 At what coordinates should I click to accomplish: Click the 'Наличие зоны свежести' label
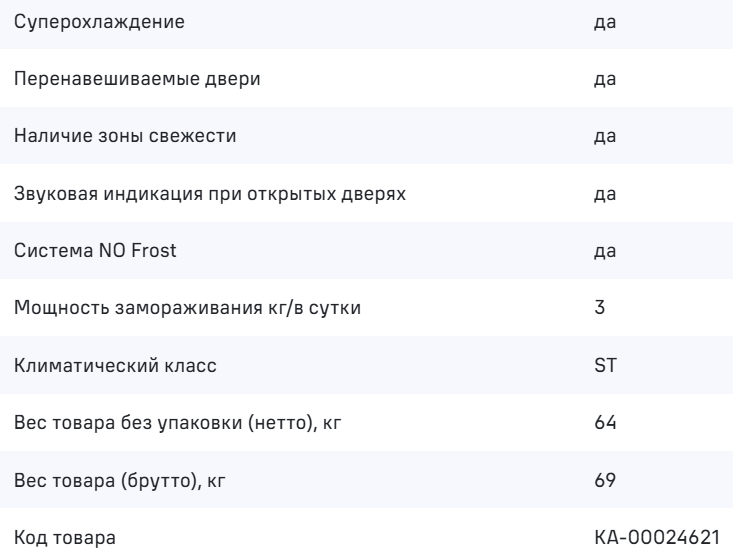coord(111,135)
